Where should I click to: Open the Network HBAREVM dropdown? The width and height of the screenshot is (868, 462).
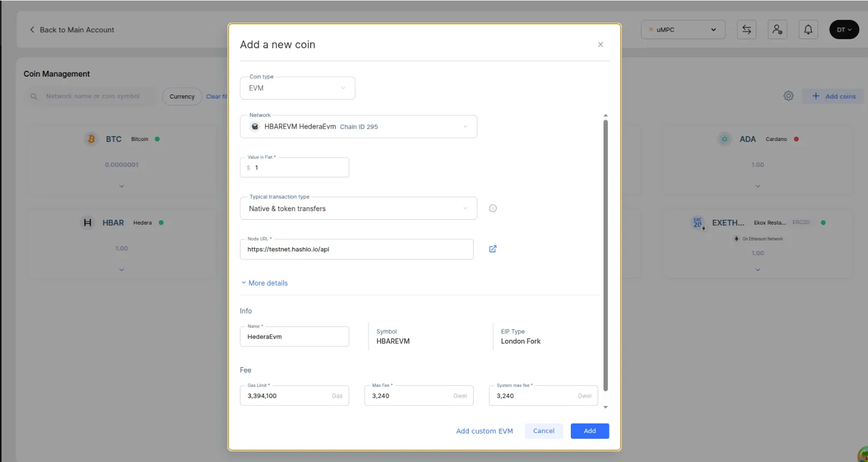tap(358, 126)
